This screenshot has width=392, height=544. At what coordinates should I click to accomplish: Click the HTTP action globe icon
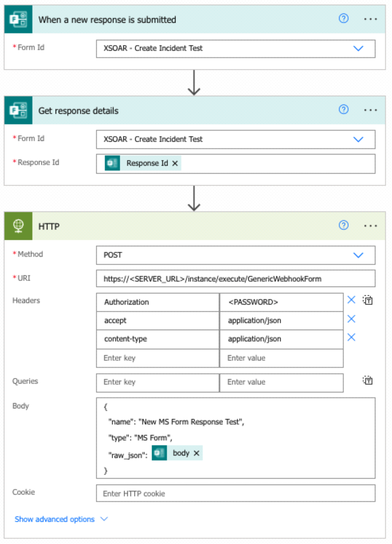[x=18, y=226]
